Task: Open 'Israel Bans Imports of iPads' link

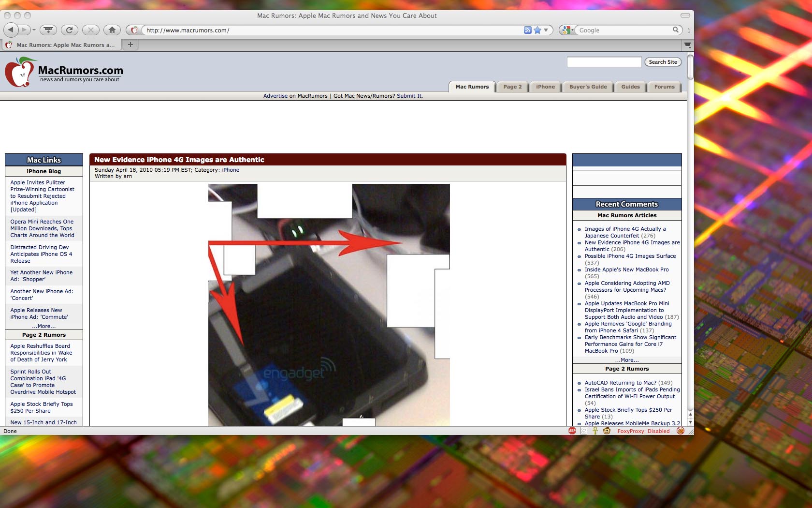Action: click(x=632, y=393)
